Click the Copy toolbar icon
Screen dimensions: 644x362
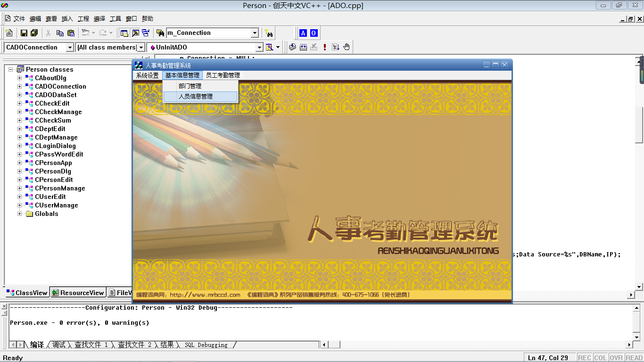tap(60, 33)
